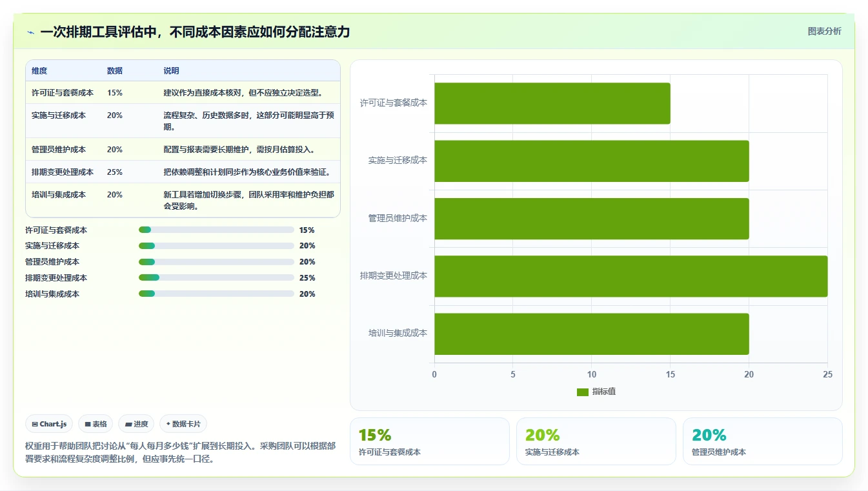The image size is (868, 491).
Task: Click the 培训与集成成本 progress bar
Action: pyautogui.click(x=216, y=294)
